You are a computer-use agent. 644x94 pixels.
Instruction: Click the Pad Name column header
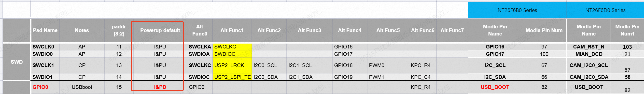coord(45,30)
